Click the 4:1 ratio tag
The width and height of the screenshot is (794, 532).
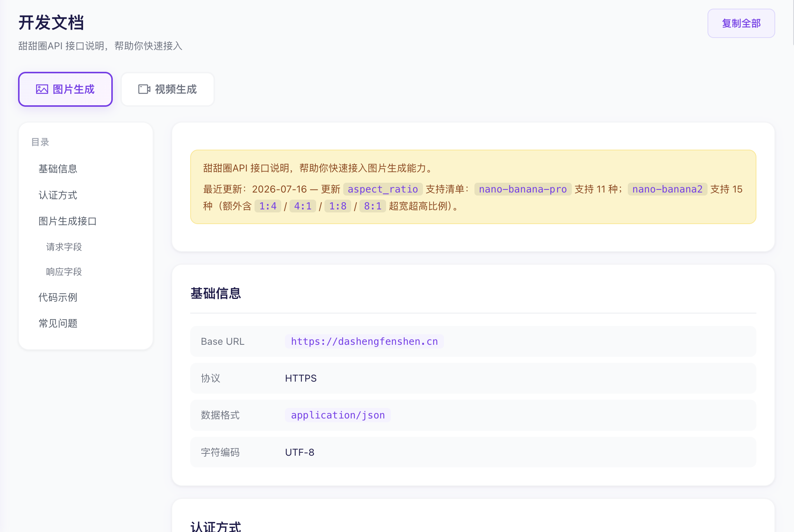click(x=303, y=206)
